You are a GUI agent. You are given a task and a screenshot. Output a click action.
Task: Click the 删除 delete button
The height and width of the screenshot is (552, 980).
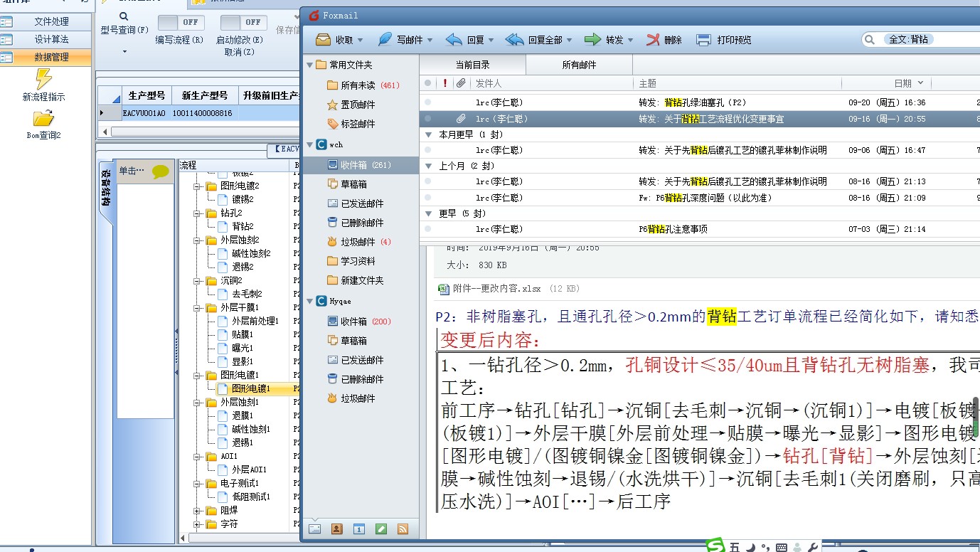pos(664,40)
